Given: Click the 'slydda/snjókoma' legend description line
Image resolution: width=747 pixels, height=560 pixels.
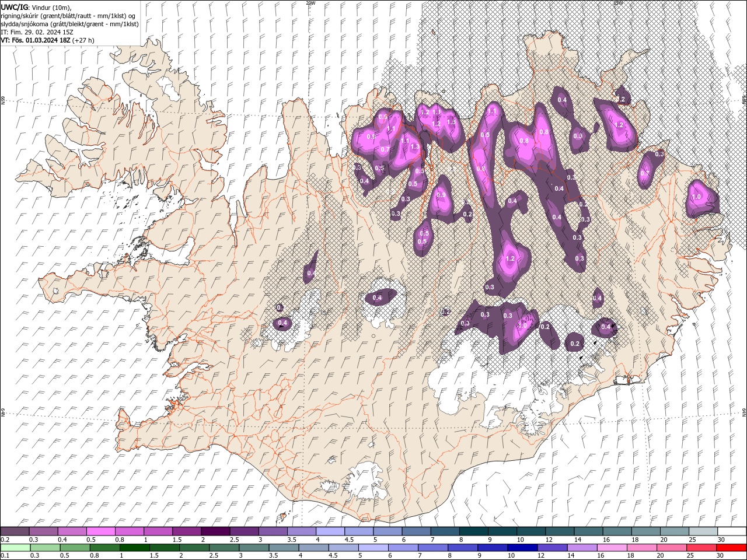Looking at the screenshot, I should pyautogui.click(x=69, y=24).
